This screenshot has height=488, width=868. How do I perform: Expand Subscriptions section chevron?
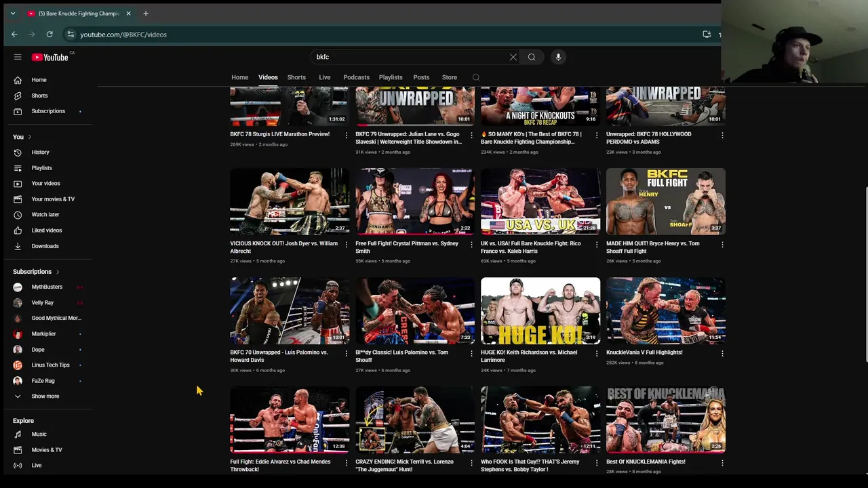(58, 272)
